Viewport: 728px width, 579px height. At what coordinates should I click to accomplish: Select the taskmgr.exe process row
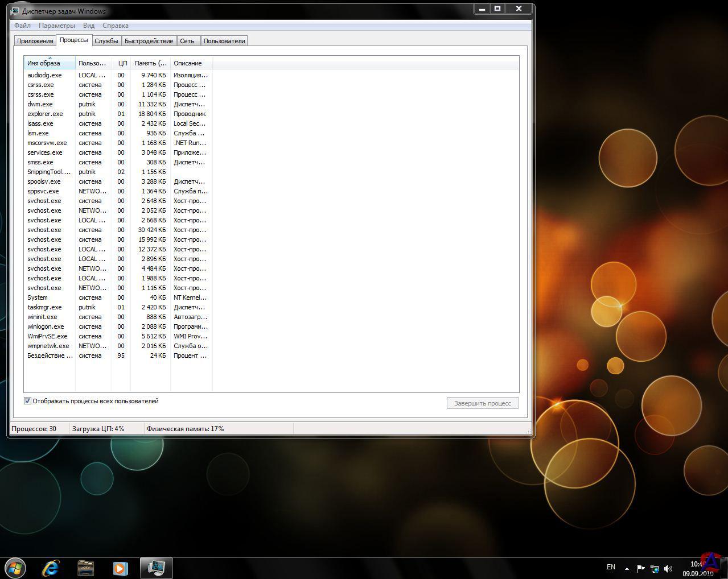[x=44, y=307]
